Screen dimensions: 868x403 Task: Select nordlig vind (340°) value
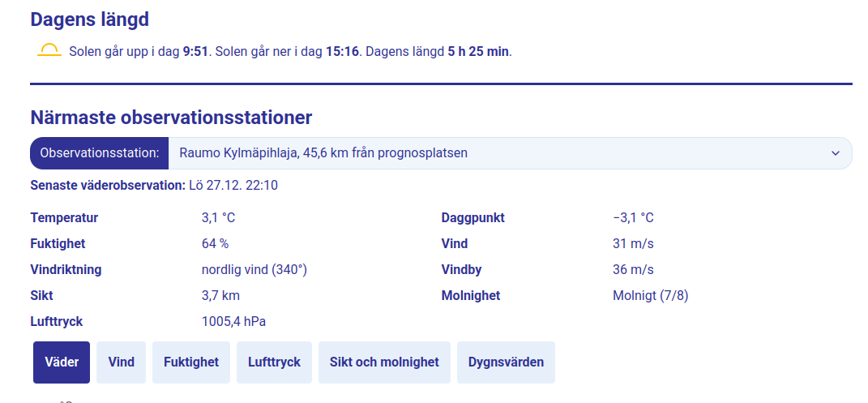(254, 269)
